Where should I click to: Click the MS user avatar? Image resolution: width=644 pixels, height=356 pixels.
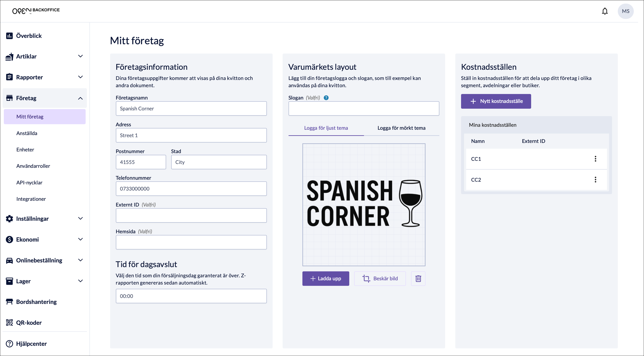click(x=625, y=11)
